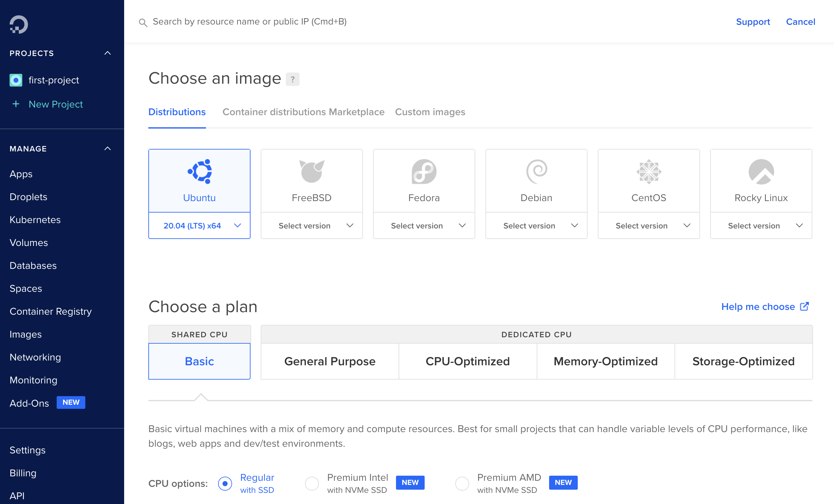Switch to the Custom images tab
The height and width of the screenshot is (504, 834).
[430, 112]
